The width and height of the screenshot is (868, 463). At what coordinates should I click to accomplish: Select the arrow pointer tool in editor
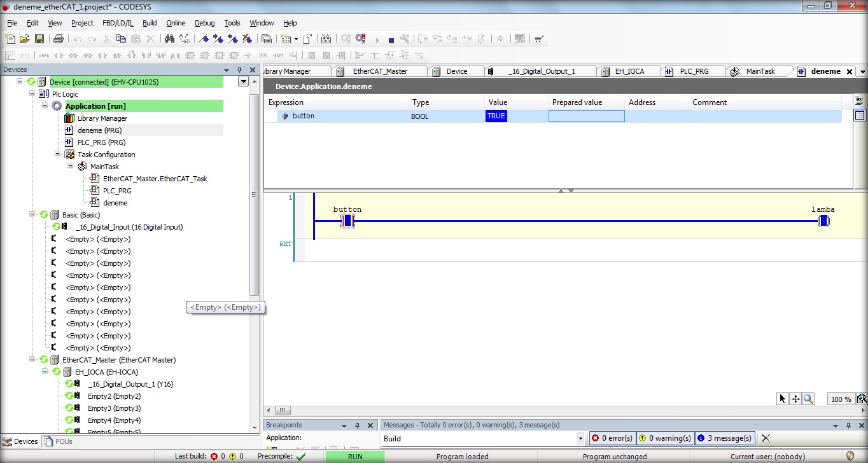click(783, 399)
